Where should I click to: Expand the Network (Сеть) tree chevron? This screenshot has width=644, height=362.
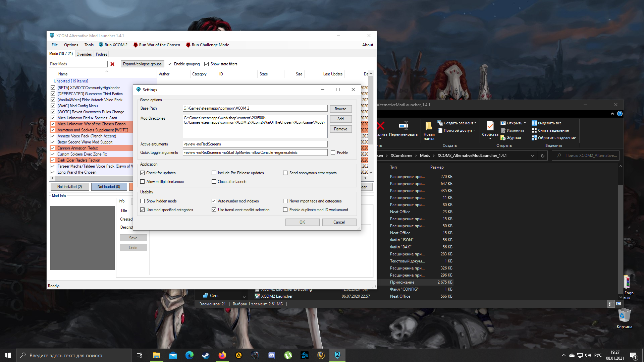click(244, 297)
